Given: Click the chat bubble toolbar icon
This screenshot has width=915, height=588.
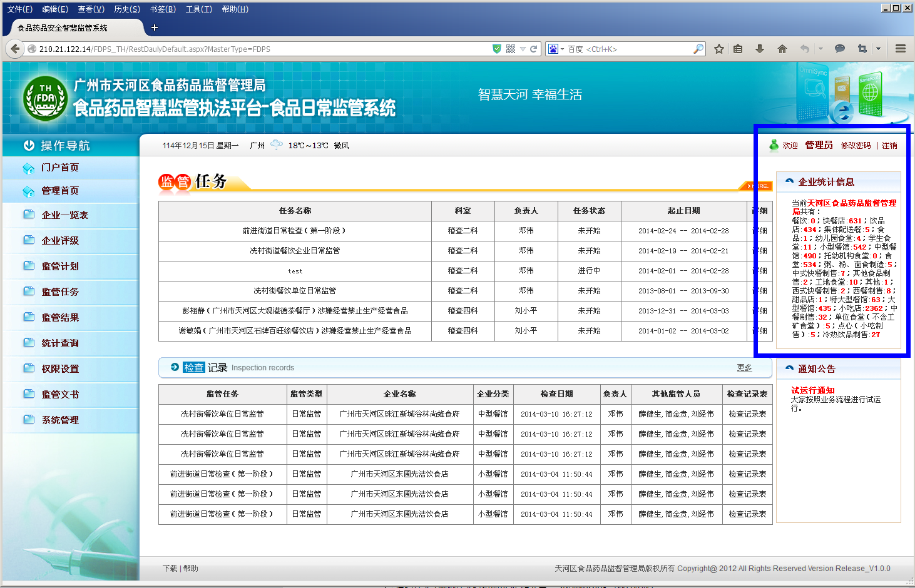Looking at the screenshot, I should tap(840, 49).
